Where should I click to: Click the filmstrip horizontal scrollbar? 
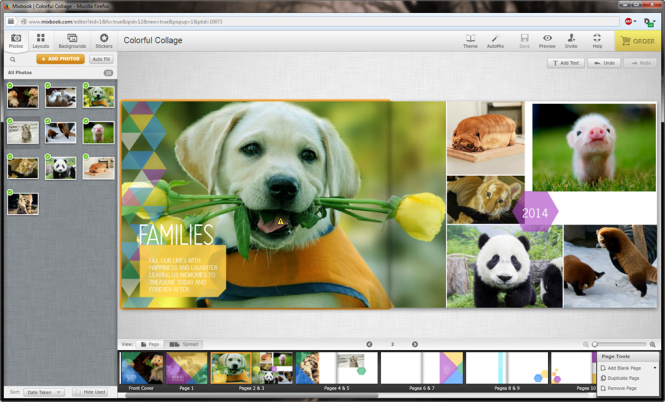tap(252, 396)
